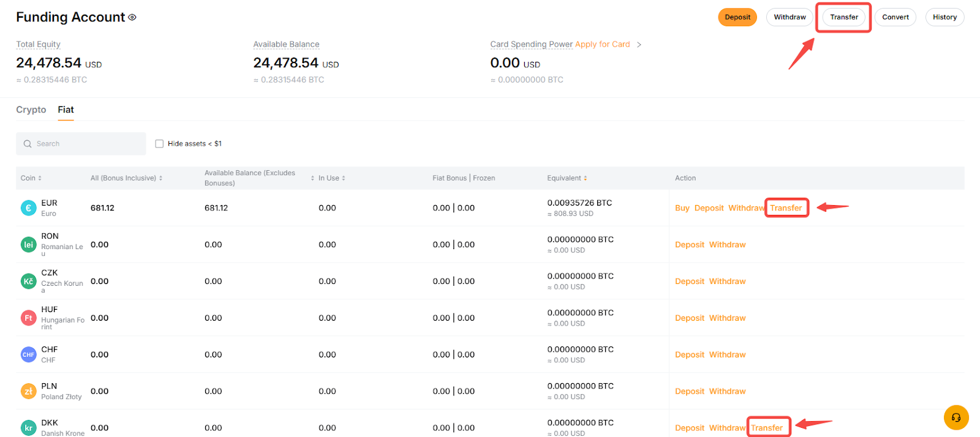Image resolution: width=980 pixels, height=437 pixels.
Task: Sort table by Coin column
Action: tap(31, 178)
